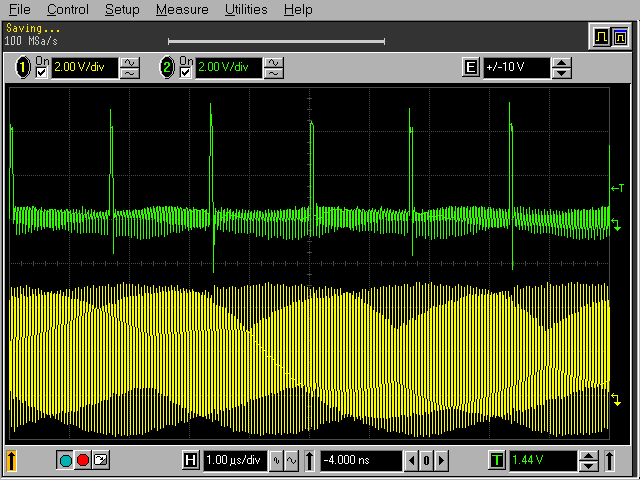This screenshot has width=640, height=480.
Task: Shift horizontal position right with arrow
Action: [x=441, y=461]
